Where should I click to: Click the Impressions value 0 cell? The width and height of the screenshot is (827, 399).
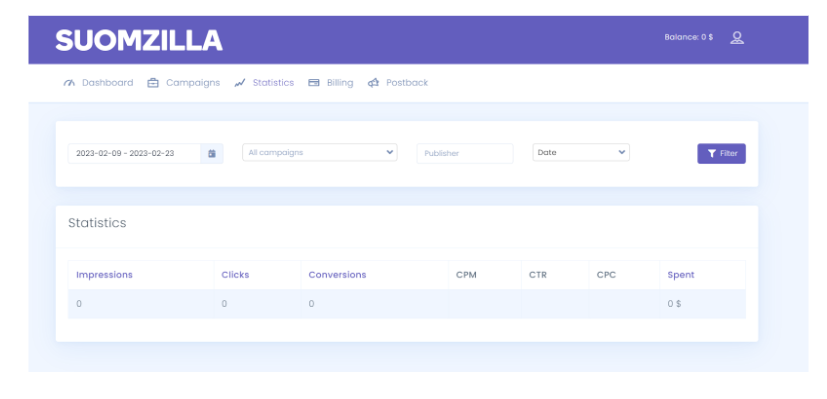tap(141, 304)
